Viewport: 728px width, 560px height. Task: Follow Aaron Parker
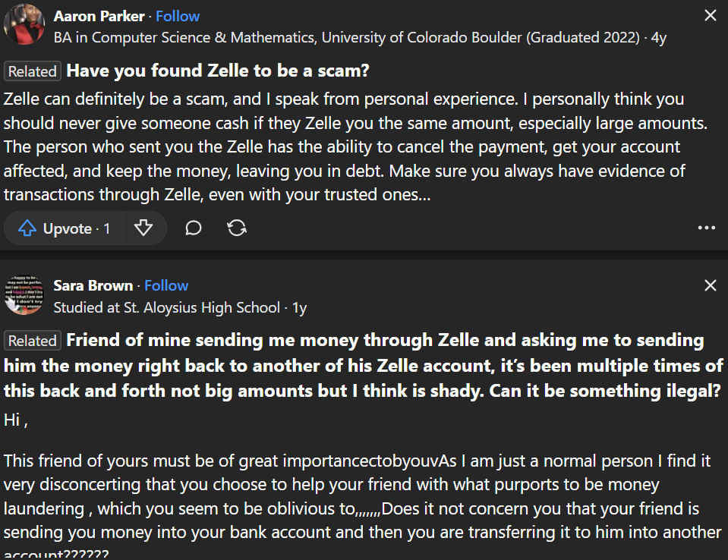coord(178,16)
